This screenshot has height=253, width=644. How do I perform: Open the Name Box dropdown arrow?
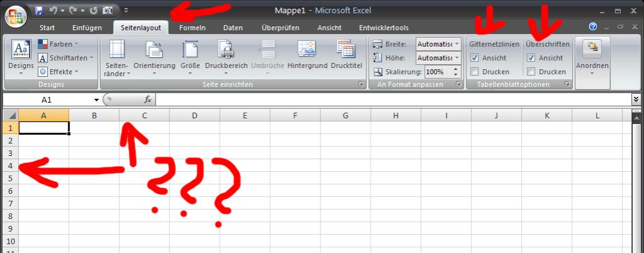click(x=96, y=100)
